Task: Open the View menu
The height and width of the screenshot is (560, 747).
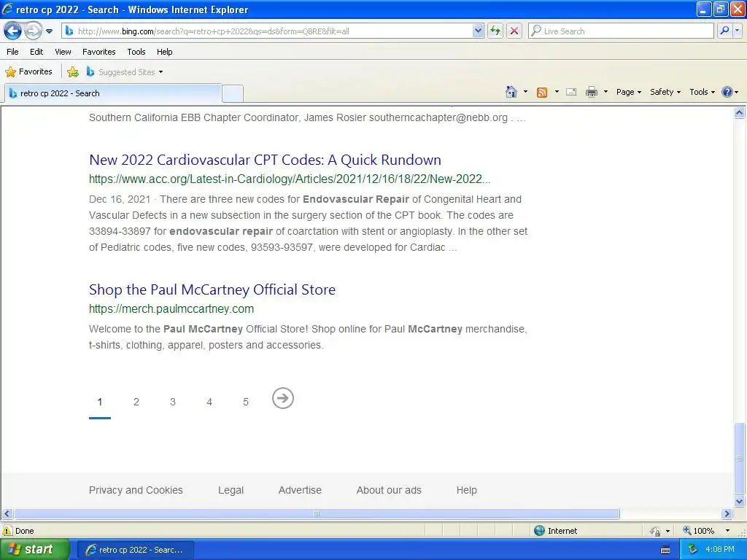Action: coord(63,52)
